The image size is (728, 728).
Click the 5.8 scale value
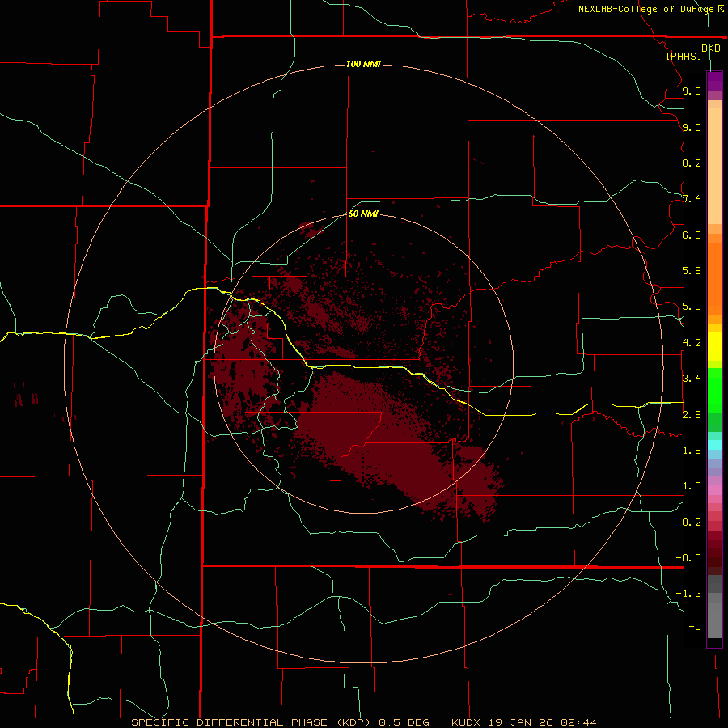[692, 271]
